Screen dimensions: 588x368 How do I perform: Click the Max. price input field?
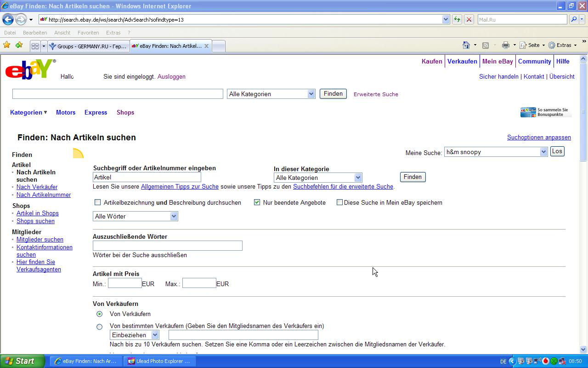199,283
